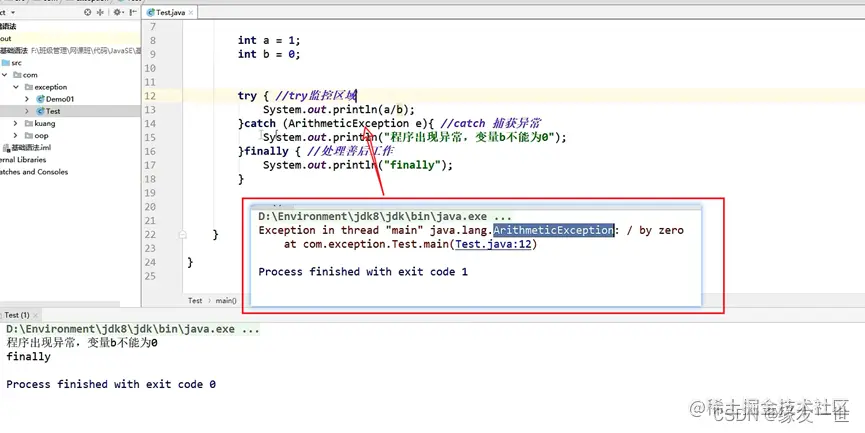Click Test in editor breadcrumb
The height and width of the screenshot is (433, 865).
pyautogui.click(x=195, y=301)
